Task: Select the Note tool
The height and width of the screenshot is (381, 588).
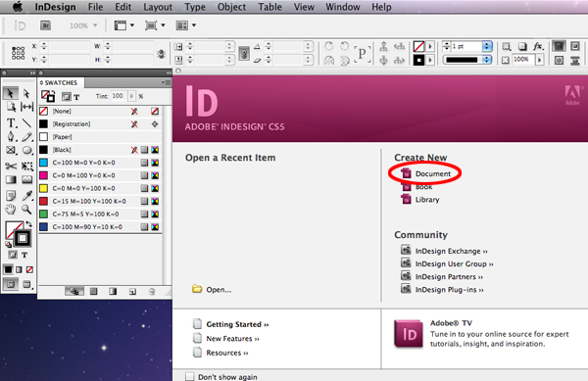Action: click(x=11, y=196)
